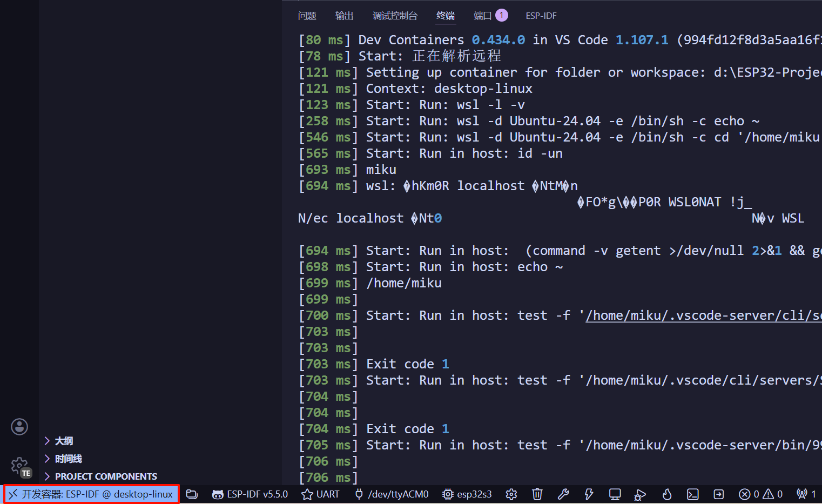Open the Accounts icon in activity bar
Image resolution: width=822 pixels, height=504 pixels.
(19, 427)
